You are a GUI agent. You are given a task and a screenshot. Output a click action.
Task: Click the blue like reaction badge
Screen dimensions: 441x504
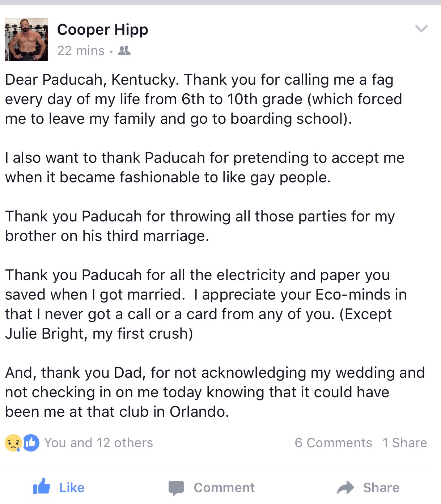pyautogui.click(x=31, y=443)
